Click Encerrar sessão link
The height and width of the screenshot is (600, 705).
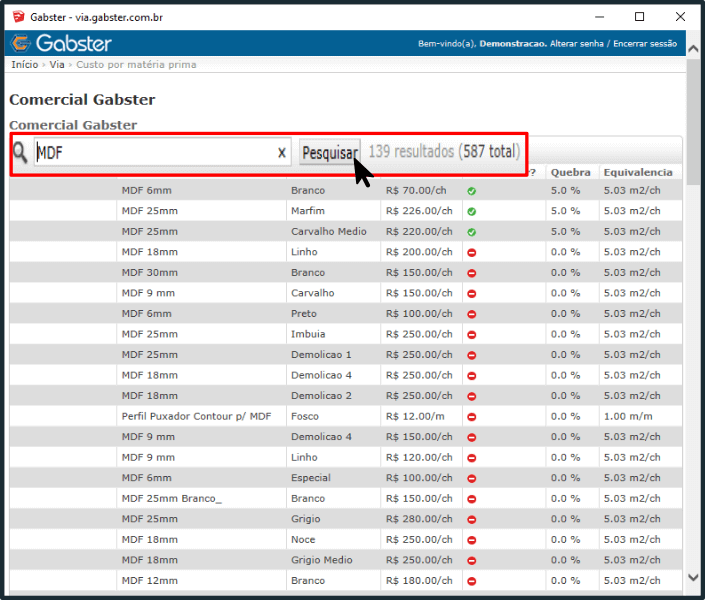click(645, 44)
